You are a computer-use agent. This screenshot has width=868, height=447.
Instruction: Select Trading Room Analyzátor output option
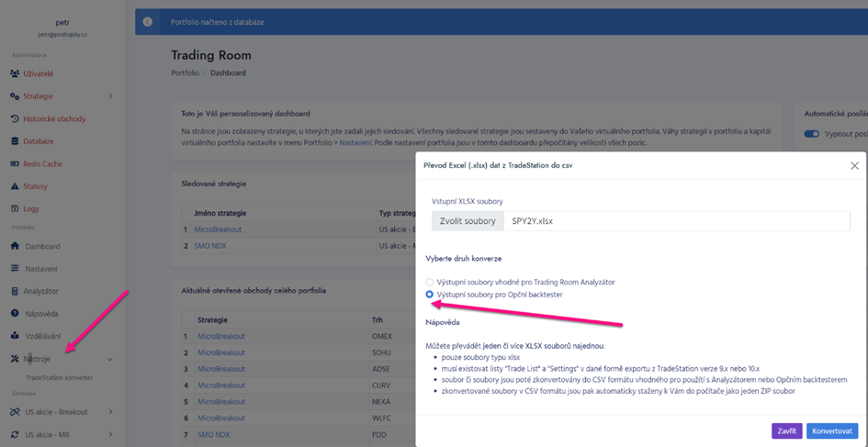429,282
